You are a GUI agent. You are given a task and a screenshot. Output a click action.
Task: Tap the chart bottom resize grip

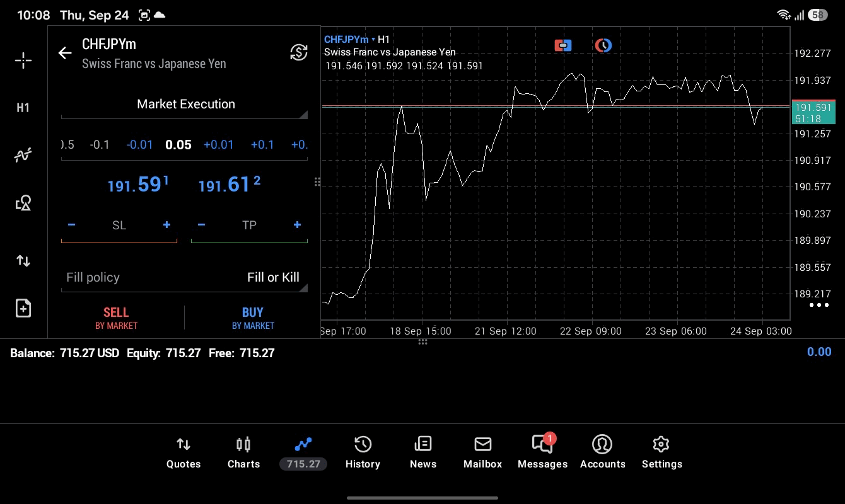422,342
